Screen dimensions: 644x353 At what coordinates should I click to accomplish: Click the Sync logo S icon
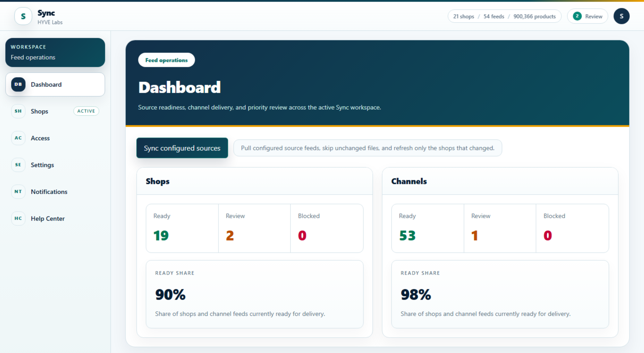(x=23, y=16)
